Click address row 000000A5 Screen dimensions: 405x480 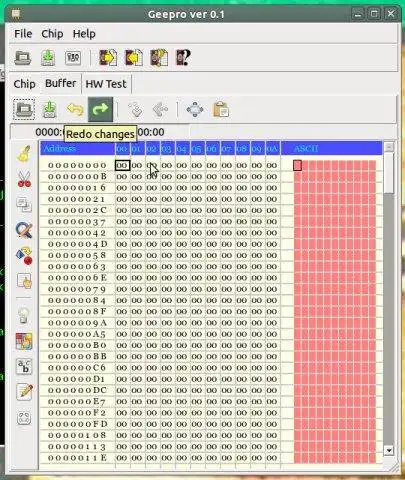pyautogui.click(x=77, y=334)
